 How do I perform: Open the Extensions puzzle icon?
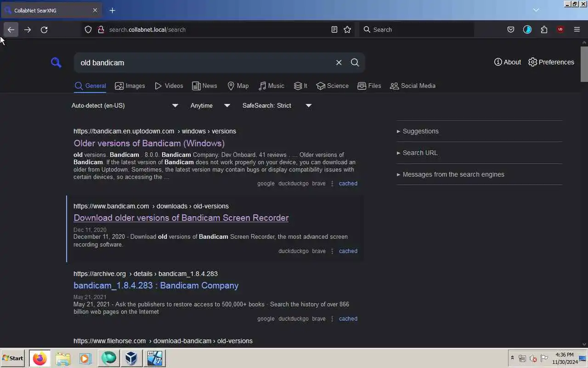click(544, 29)
